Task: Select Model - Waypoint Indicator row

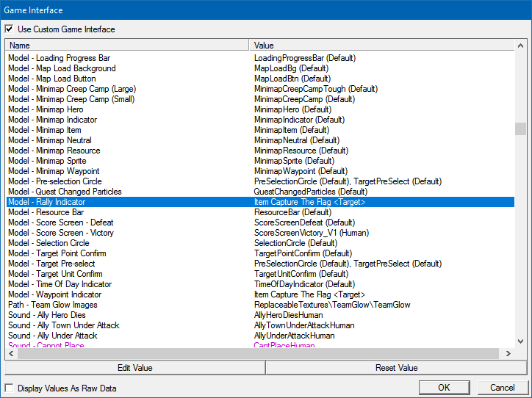Action: coord(260,294)
